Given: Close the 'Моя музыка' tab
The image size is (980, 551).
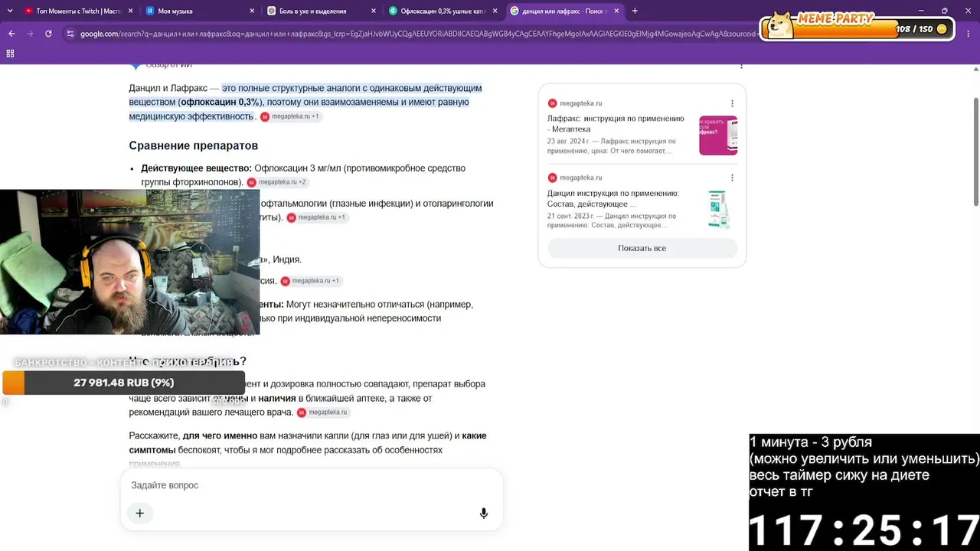Looking at the screenshot, I should [252, 11].
